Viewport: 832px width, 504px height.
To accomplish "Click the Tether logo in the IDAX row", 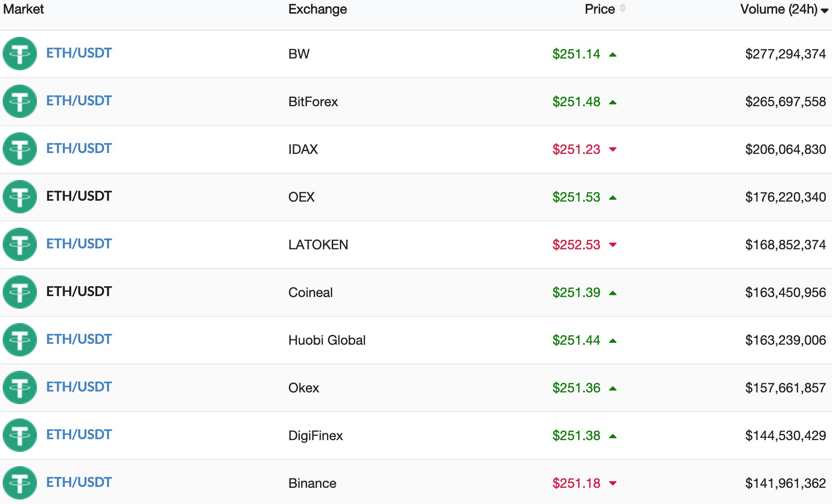I will tap(20, 149).
